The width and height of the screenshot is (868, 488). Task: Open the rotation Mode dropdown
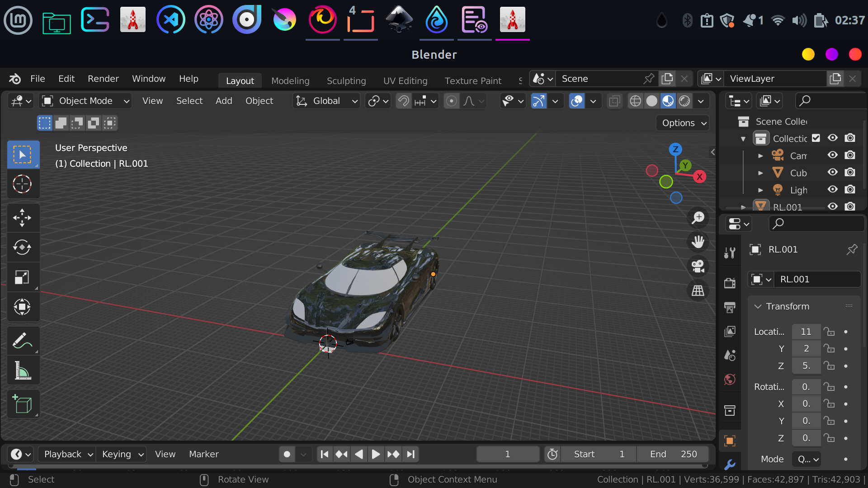(807, 459)
